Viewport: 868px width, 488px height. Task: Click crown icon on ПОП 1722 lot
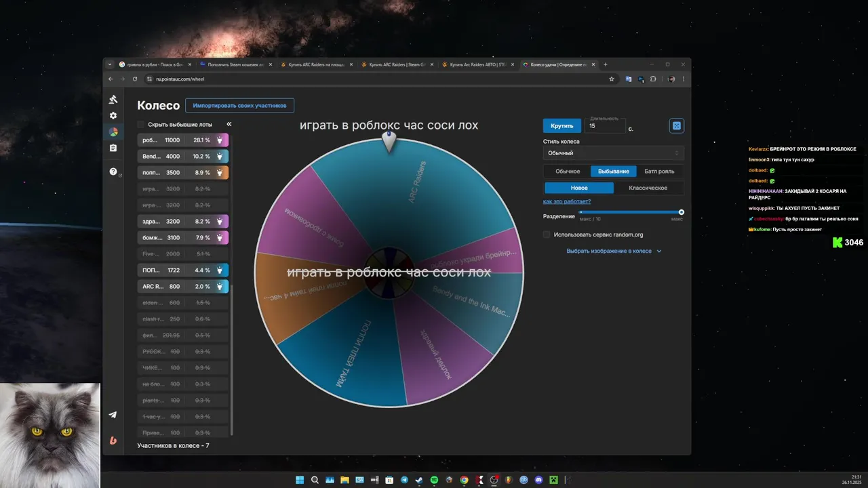pyautogui.click(x=220, y=270)
